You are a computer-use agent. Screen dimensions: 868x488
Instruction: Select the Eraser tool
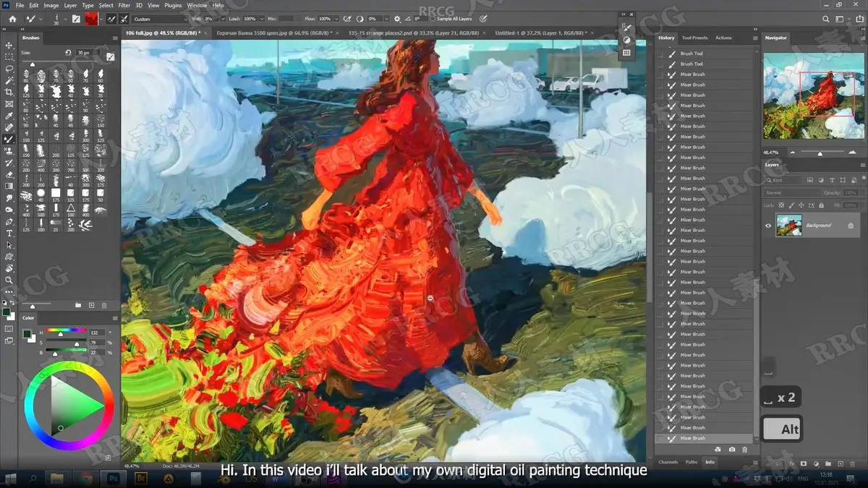[9, 174]
